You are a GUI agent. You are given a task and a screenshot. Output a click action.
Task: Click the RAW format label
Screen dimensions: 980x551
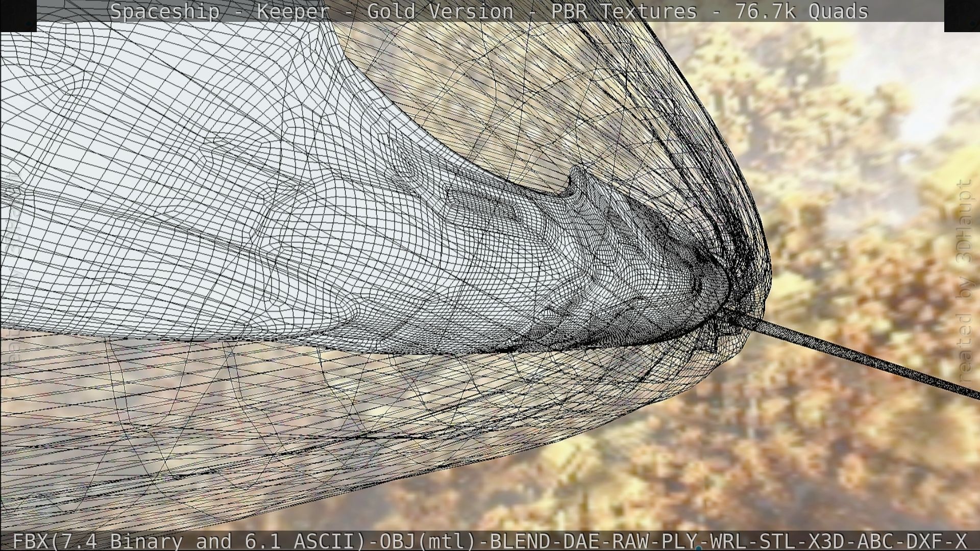tap(631, 541)
